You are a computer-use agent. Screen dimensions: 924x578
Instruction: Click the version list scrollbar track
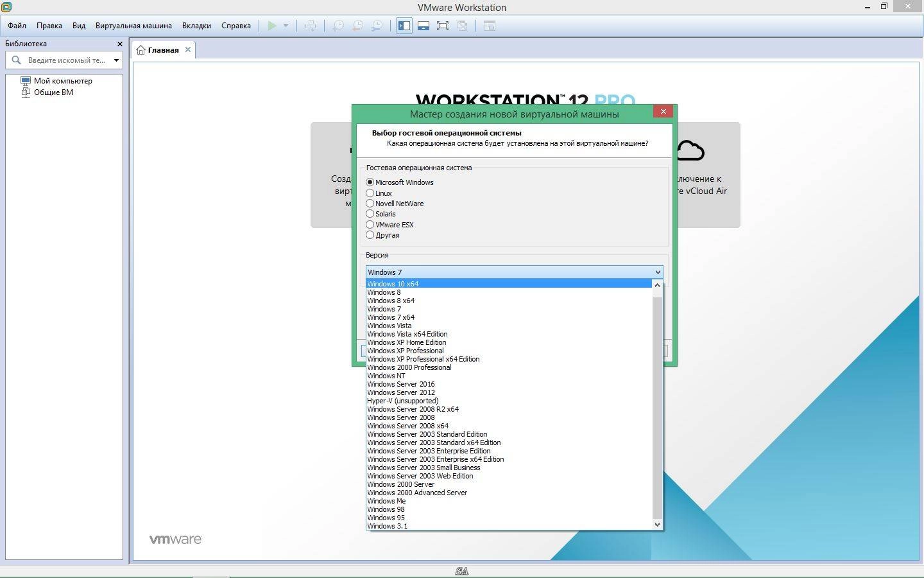click(657, 407)
